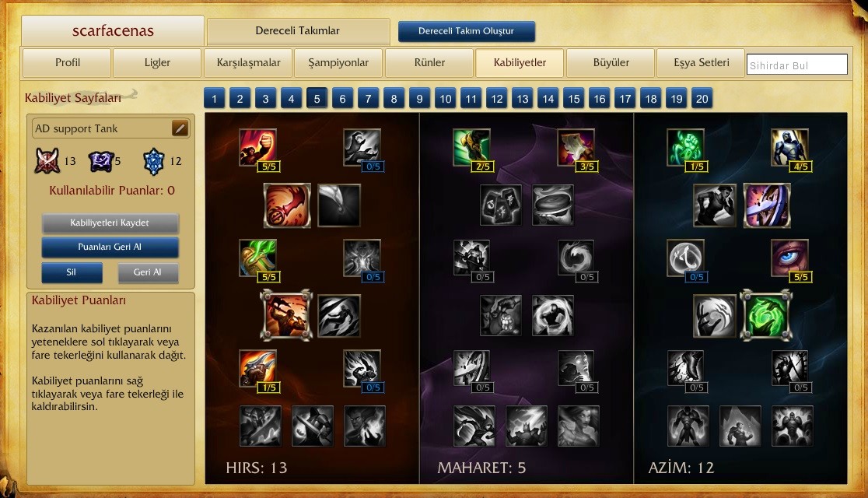The height and width of the screenshot is (498, 868).
Task: Select the green gauntlet mastery with 5/5
Action: (x=257, y=258)
